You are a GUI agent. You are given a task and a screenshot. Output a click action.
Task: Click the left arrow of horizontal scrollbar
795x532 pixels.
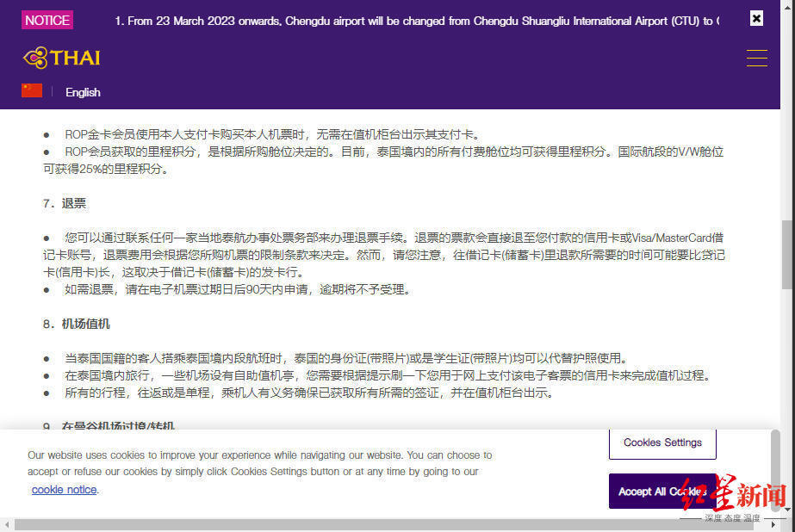pyautogui.click(x=7, y=525)
